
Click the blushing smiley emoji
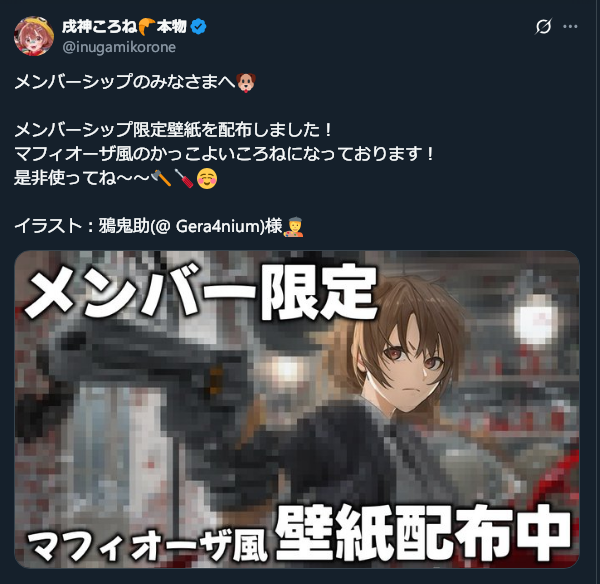pos(207,178)
